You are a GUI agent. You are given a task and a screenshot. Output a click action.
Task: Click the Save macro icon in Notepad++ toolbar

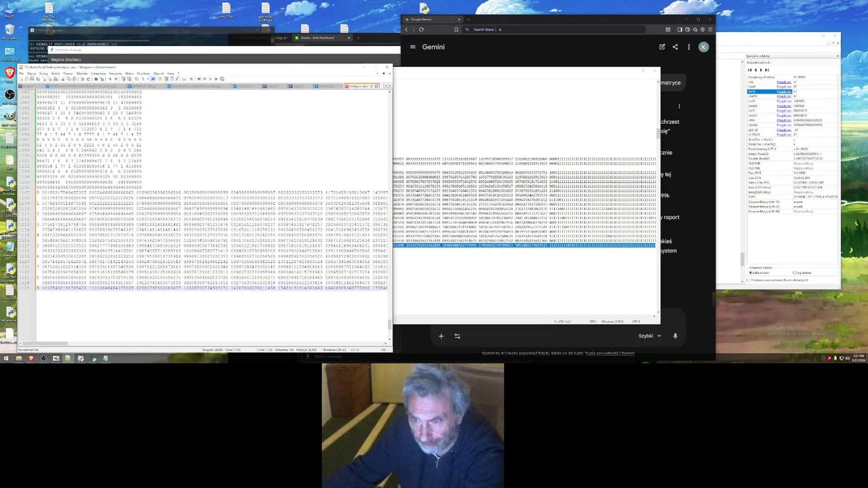[x=222, y=79]
